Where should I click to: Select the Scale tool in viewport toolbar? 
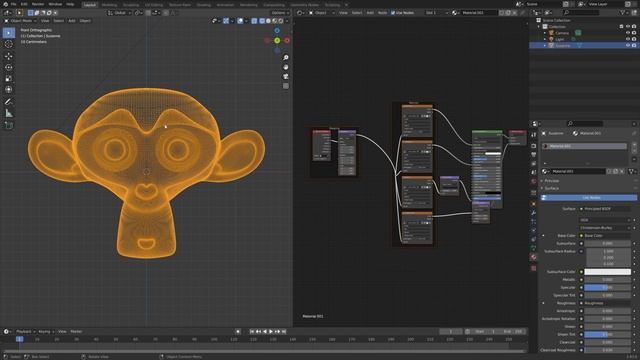click(x=9, y=78)
